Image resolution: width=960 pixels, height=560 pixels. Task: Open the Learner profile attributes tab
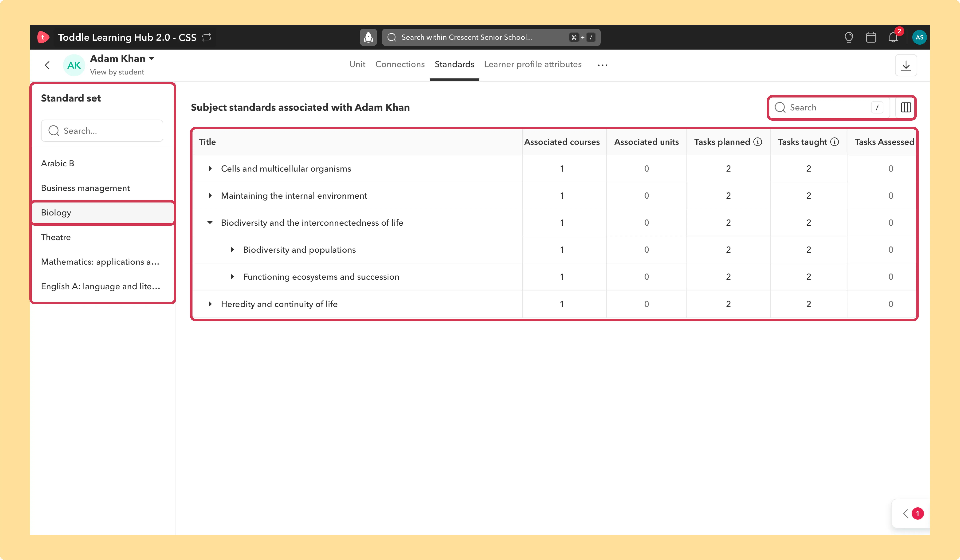point(532,64)
